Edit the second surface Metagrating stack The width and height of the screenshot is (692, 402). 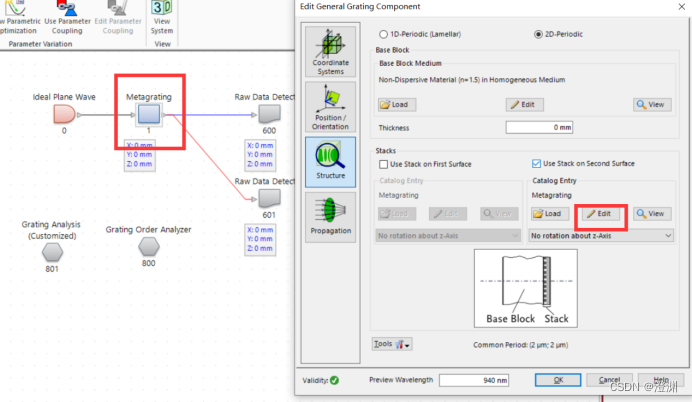coord(601,214)
